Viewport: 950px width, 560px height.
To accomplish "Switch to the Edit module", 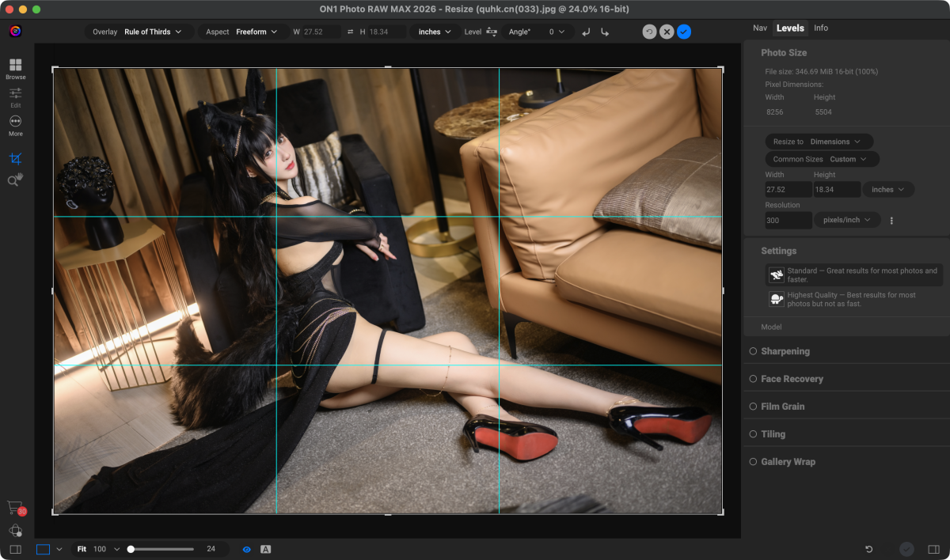I will (x=15, y=96).
